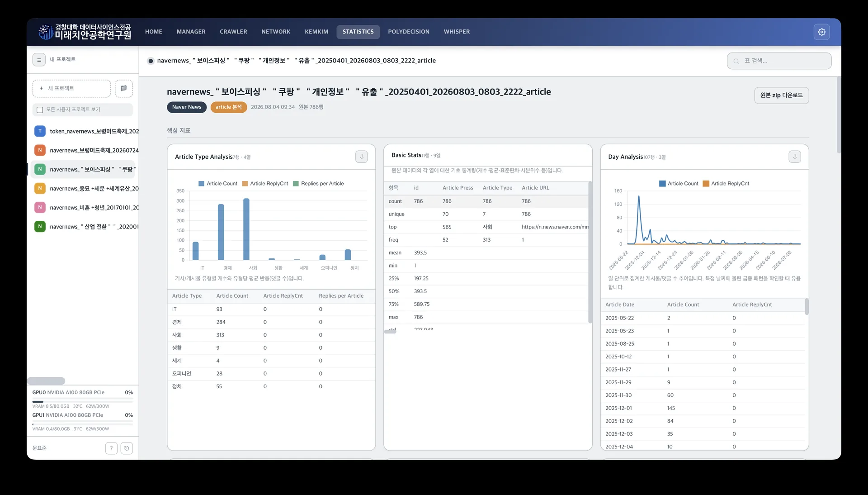Click the blue T project icon
This screenshot has height=495, width=868.
coord(40,131)
